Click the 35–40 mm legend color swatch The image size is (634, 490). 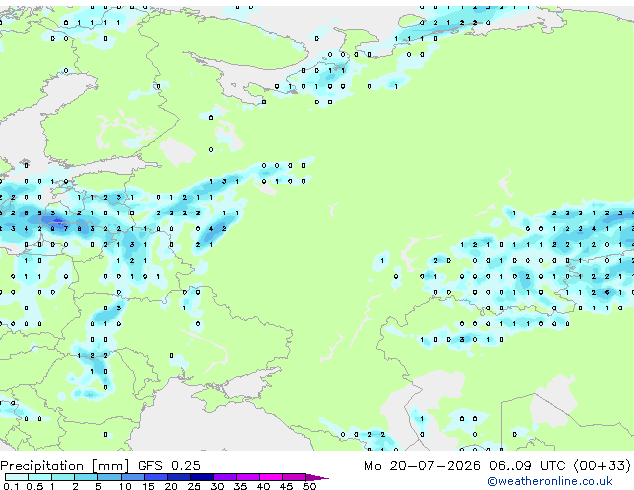248,477
